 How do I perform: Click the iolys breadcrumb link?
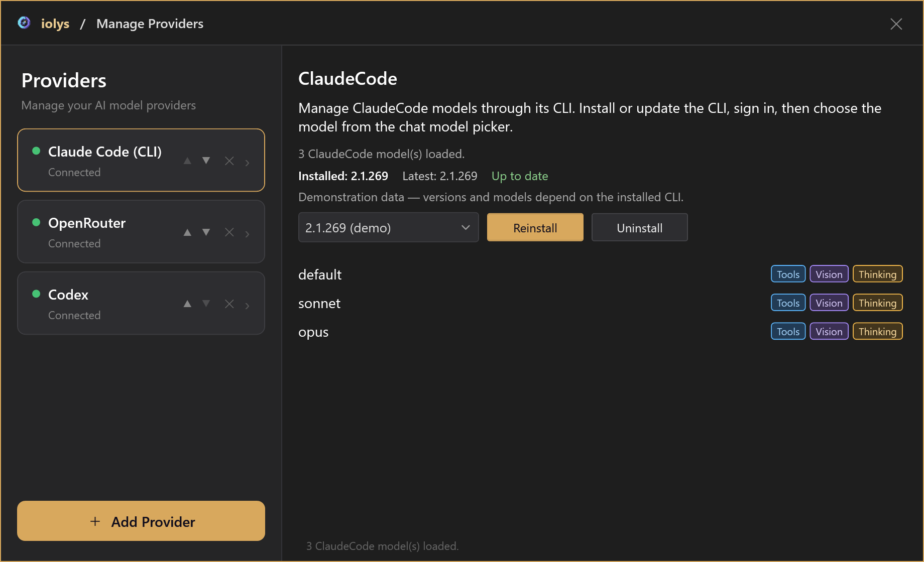click(x=55, y=24)
